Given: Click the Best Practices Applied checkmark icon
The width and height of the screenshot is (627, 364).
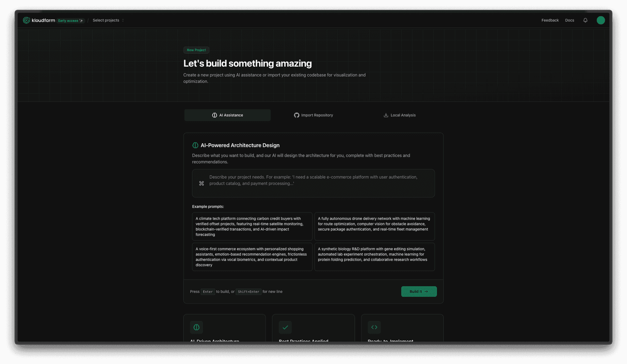Looking at the screenshot, I should pyautogui.click(x=285, y=327).
